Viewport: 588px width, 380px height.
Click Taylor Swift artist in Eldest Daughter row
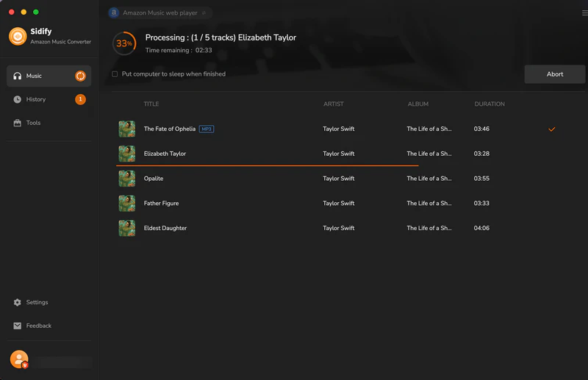339,228
